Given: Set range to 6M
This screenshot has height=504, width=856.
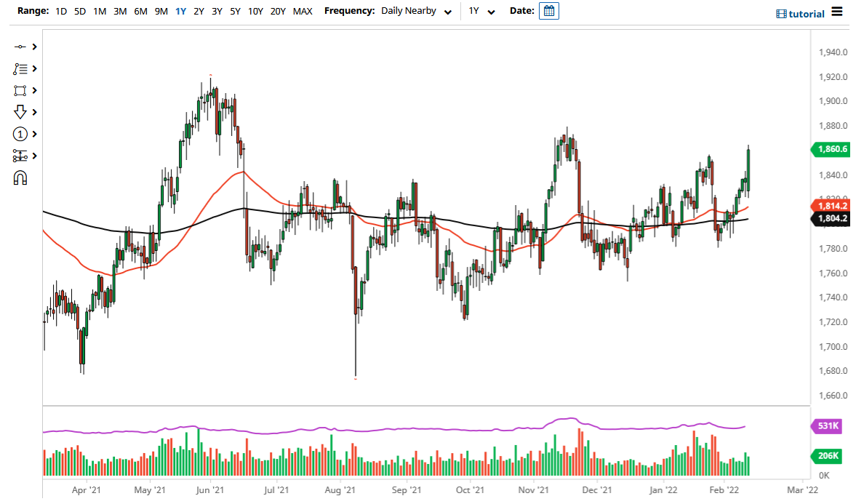Looking at the screenshot, I should (x=141, y=11).
